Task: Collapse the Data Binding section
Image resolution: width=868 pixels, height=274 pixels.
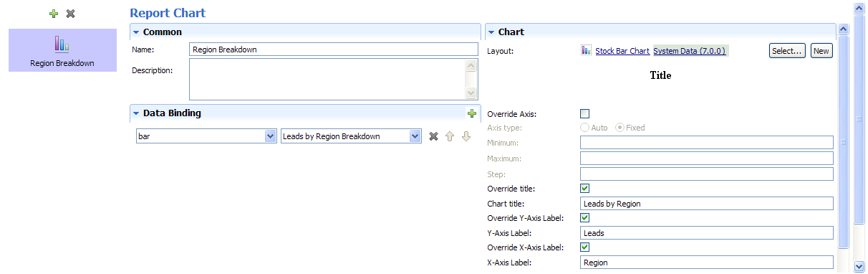Action: [135, 113]
